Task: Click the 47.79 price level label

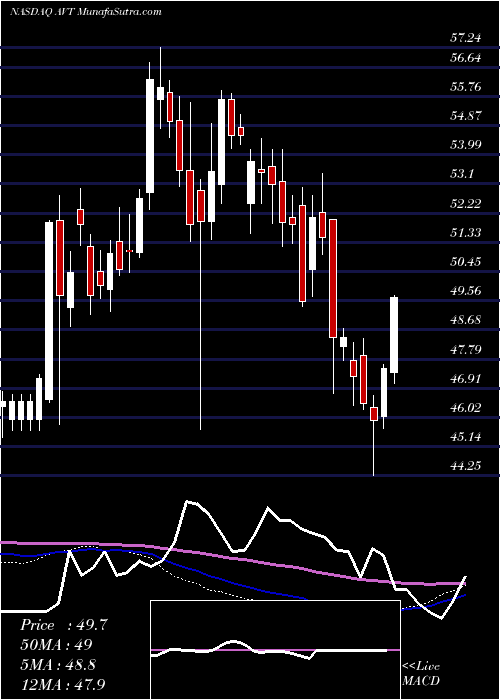Action: pos(466,349)
